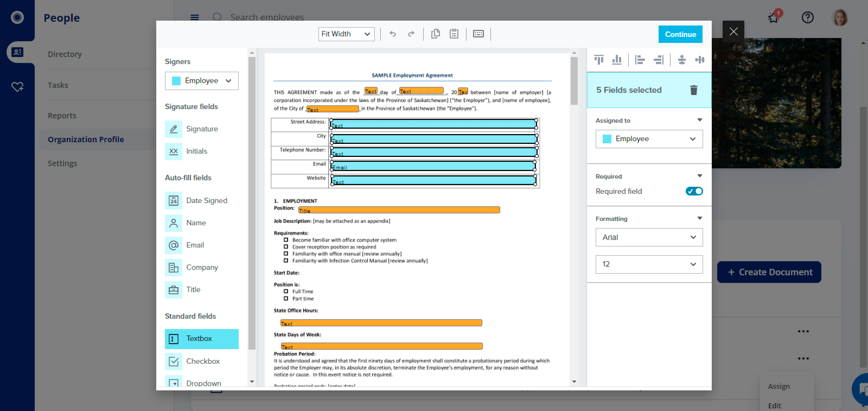Screen dimensions: 868x411
Task: Distribute selected fields horizontally
Action: (x=700, y=60)
